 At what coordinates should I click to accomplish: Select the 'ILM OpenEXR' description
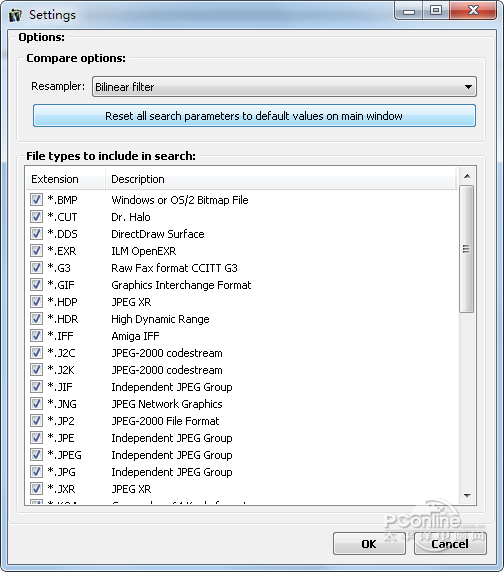pos(144,251)
